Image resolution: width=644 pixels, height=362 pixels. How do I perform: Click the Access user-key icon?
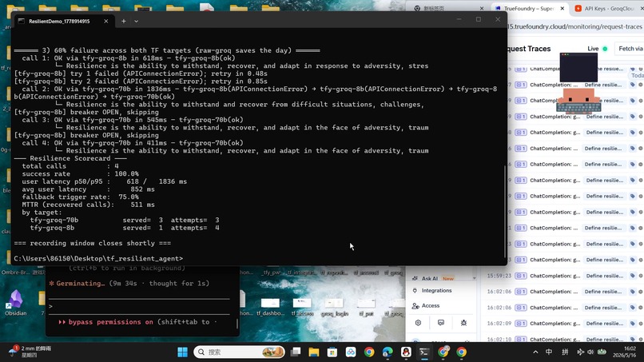pyautogui.click(x=415, y=306)
